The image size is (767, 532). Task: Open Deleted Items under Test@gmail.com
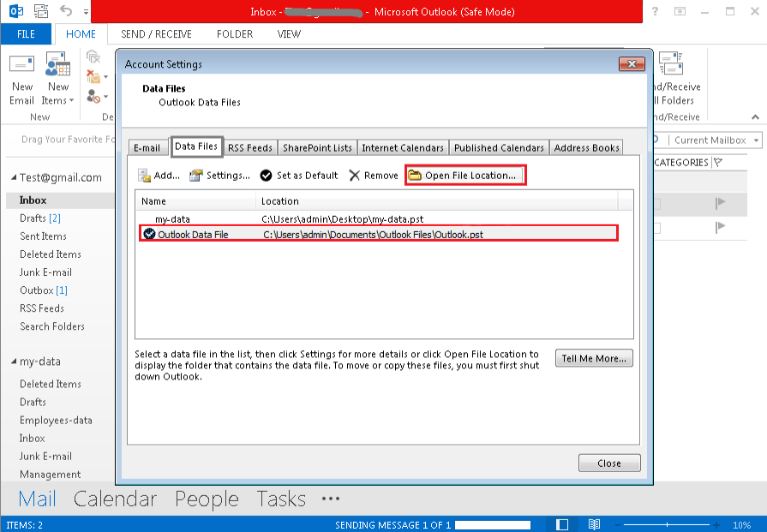click(51, 254)
